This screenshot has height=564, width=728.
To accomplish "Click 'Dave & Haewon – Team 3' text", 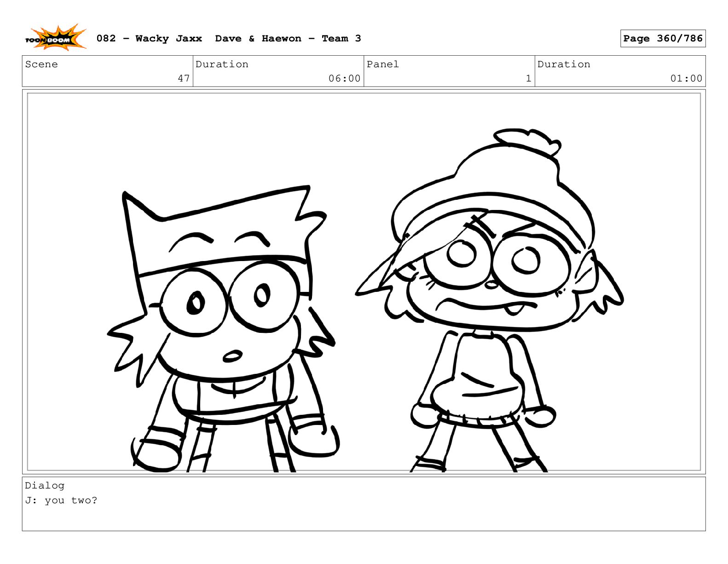I will coord(288,39).
